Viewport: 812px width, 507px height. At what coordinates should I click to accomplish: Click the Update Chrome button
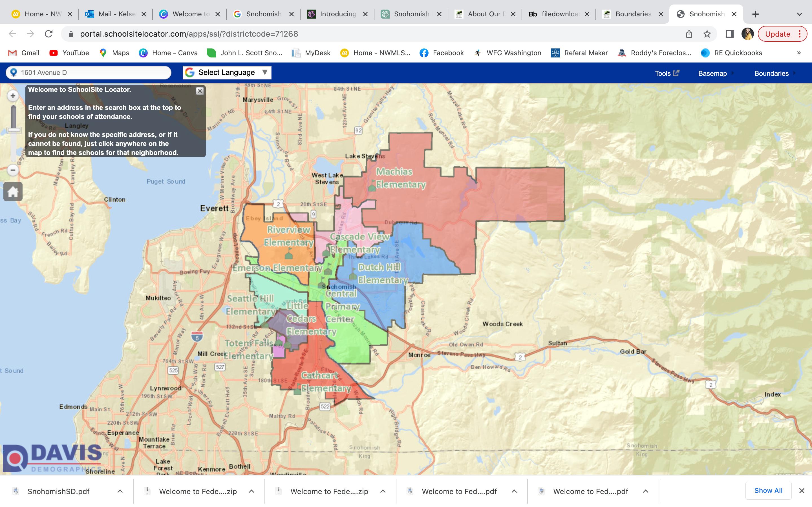777,34
